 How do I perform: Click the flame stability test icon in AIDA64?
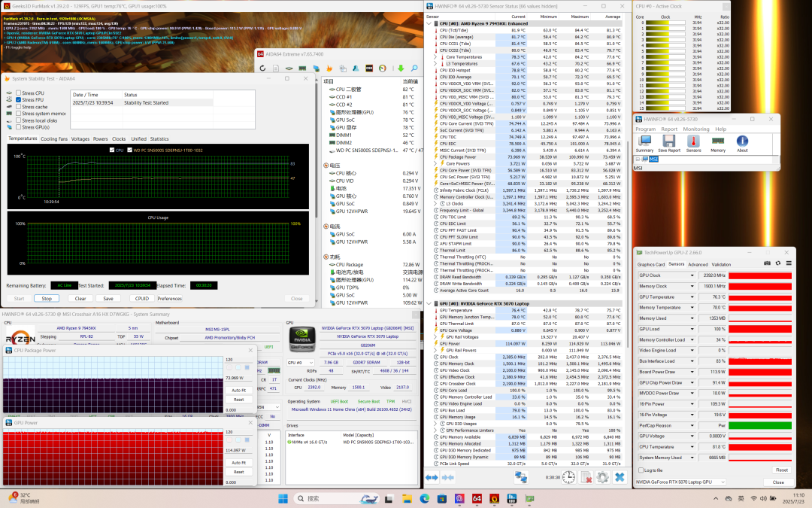(x=329, y=68)
